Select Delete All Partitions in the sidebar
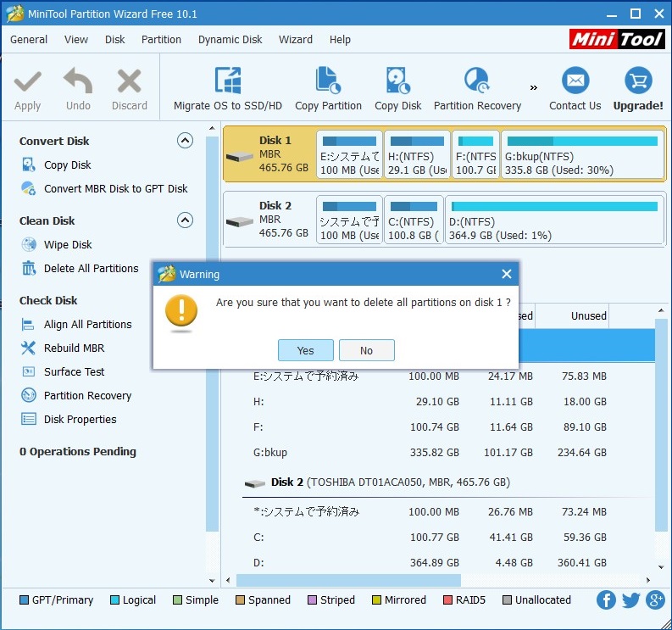This screenshot has width=672, height=630. pos(80,268)
